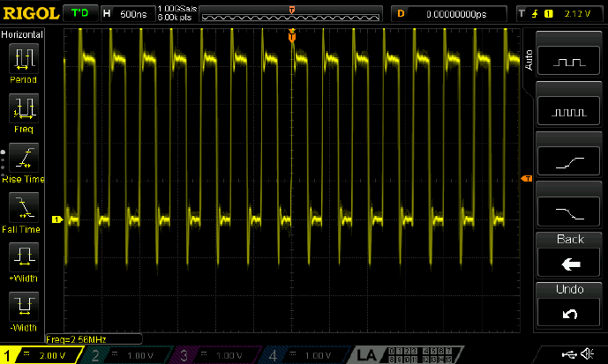
Task: Select channel 2 tab
Action: [x=126, y=355]
